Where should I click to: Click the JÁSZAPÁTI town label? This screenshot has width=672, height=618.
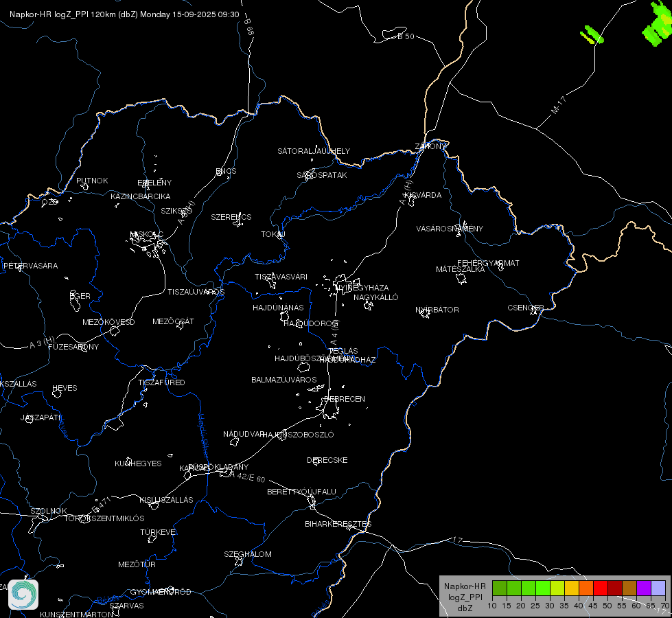[40, 417]
